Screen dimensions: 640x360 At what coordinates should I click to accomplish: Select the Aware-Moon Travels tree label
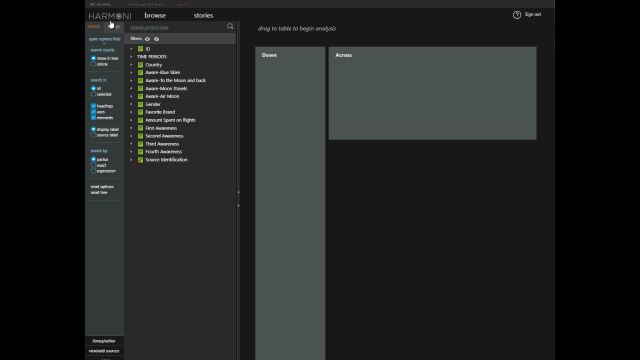pos(166,89)
